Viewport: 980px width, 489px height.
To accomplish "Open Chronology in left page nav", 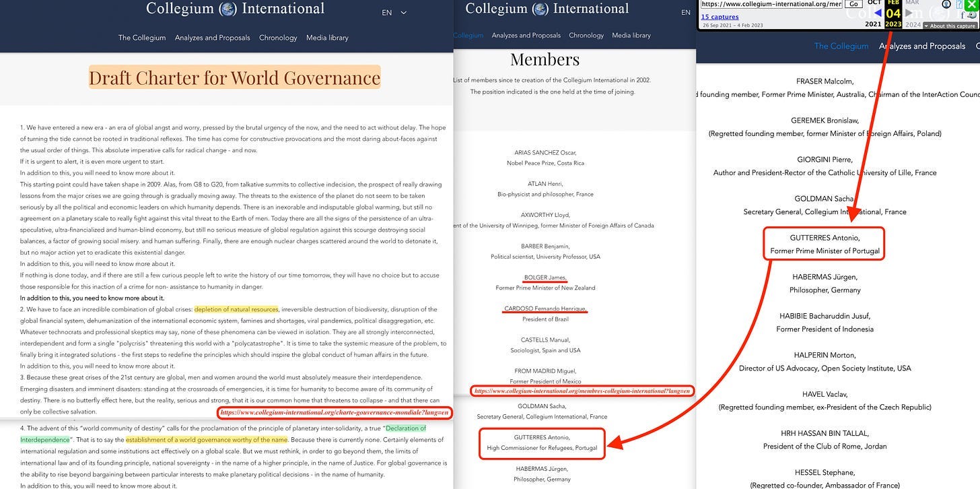I will 278,38.
